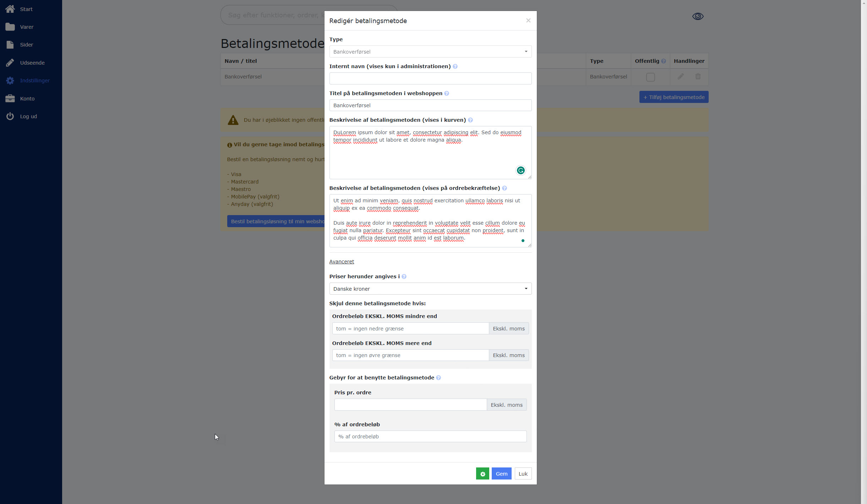867x504 pixels.
Task: Click help icon next to Internt navn
Action: (x=455, y=66)
